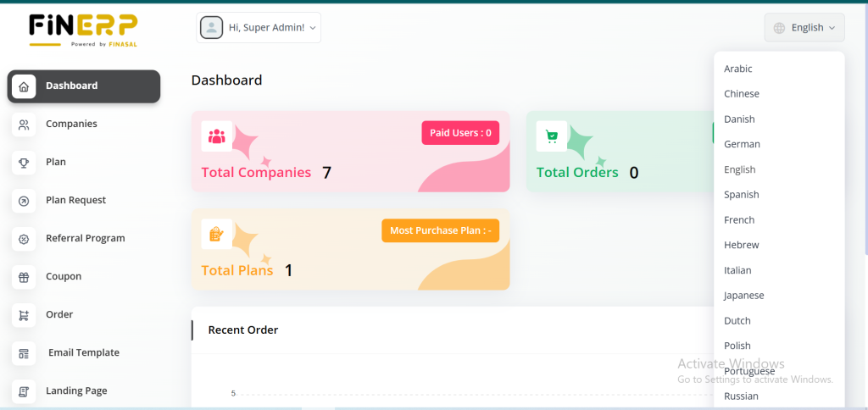Pick Japanese from the language options

pos(743,296)
